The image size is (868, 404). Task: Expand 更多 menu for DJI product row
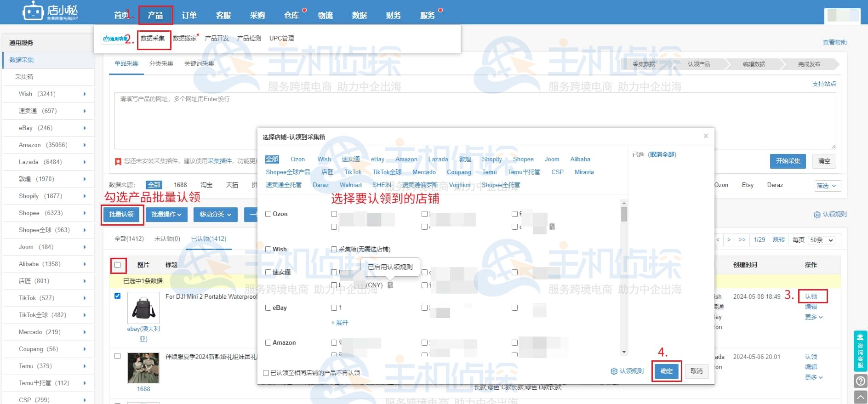[814, 317]
